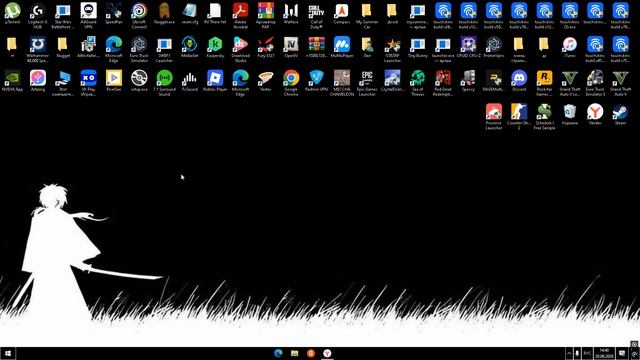The width and height of the screenshot is (640, 360).
Task: Open the ProtonVpn desktop shortcut
Action: [493, 48]
